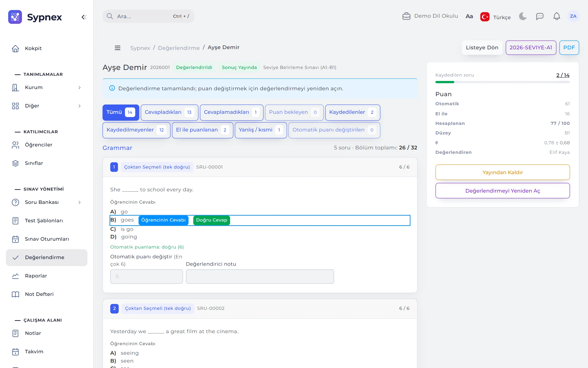This screenshot has width=588, height=368.
Task: Click the hamburger menu icon beside breadcrumb
Action: pos(118,48)
